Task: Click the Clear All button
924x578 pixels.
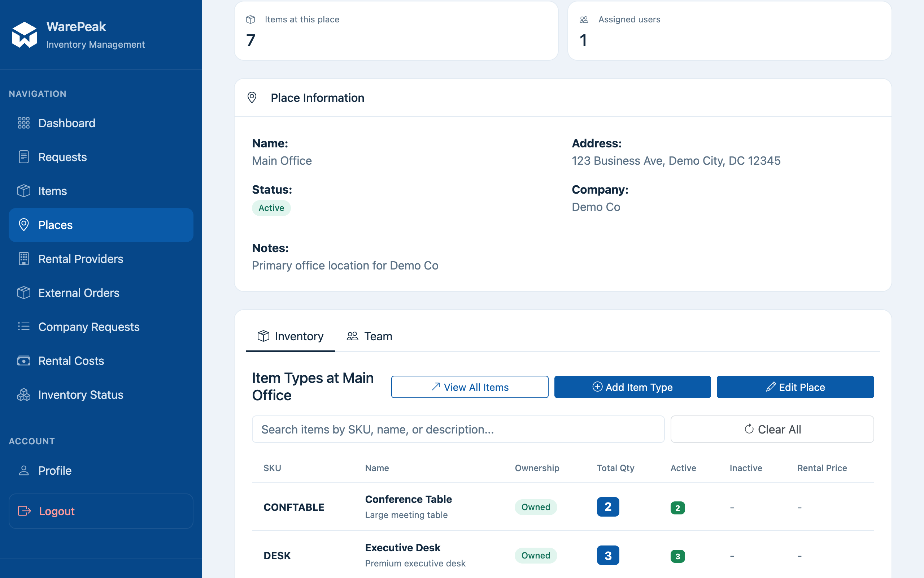Action: (772, 429)
